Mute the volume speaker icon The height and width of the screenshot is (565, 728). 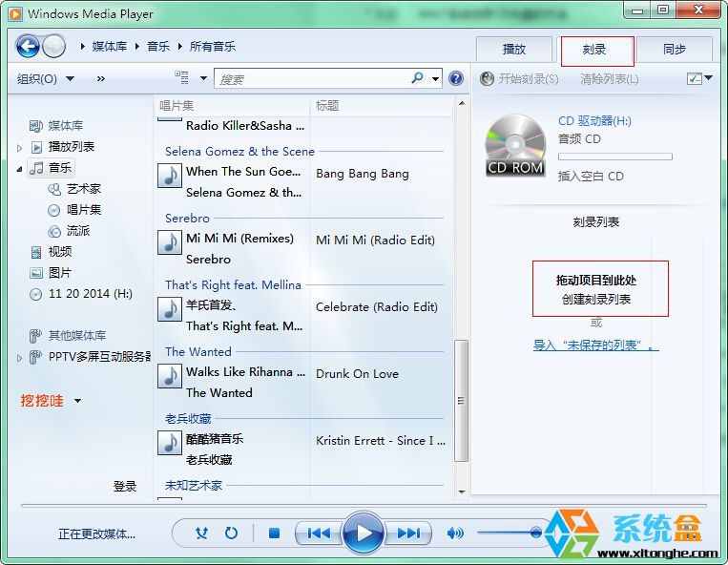point(455,534)
